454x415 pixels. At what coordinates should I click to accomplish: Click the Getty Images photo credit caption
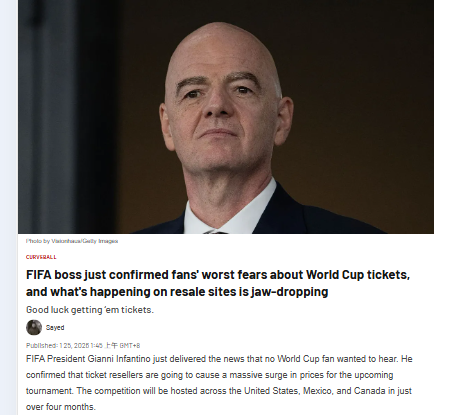pyautogui.click(x=72, y=241)
